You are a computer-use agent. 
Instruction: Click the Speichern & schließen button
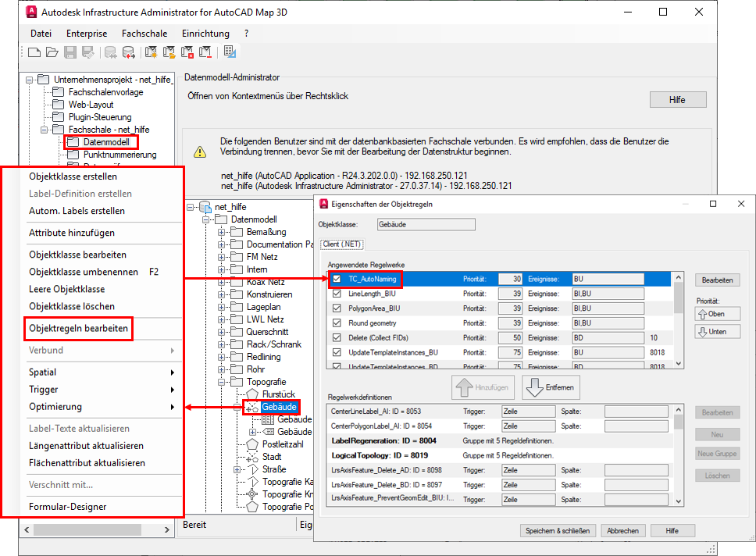[x=557, y=530]
